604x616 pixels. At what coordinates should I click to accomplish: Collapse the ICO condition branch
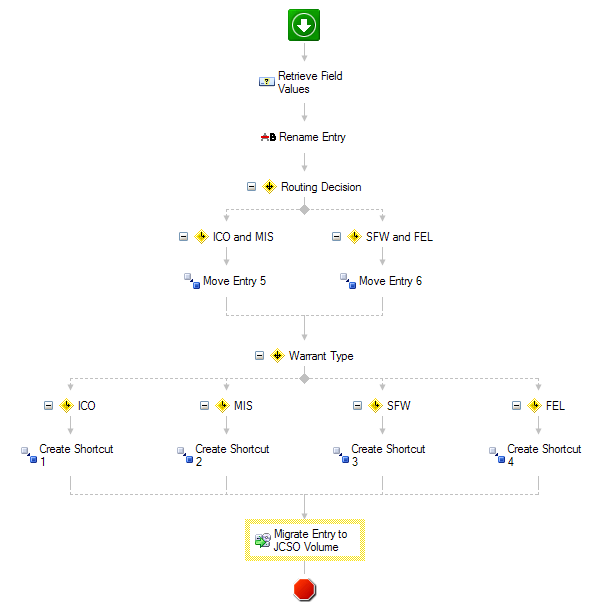(x=48, y=405)
